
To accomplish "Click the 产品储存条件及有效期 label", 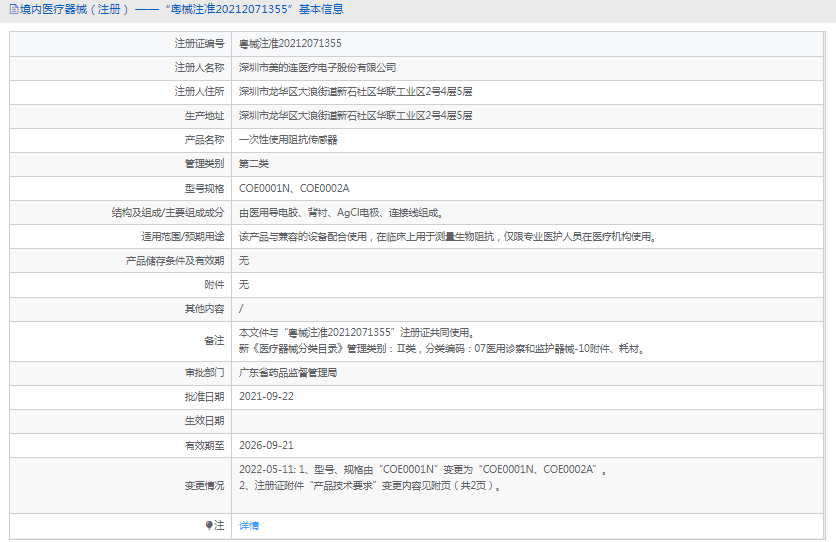I will (175, 261).
